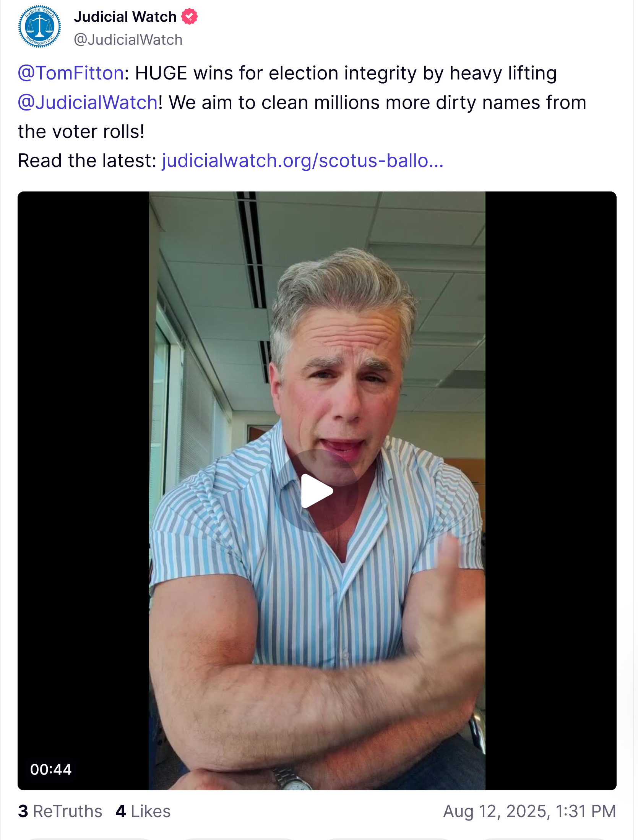Visit the @JudicialWatch handle under the name
The image size is (638, 840).
[x=128, y=40]
